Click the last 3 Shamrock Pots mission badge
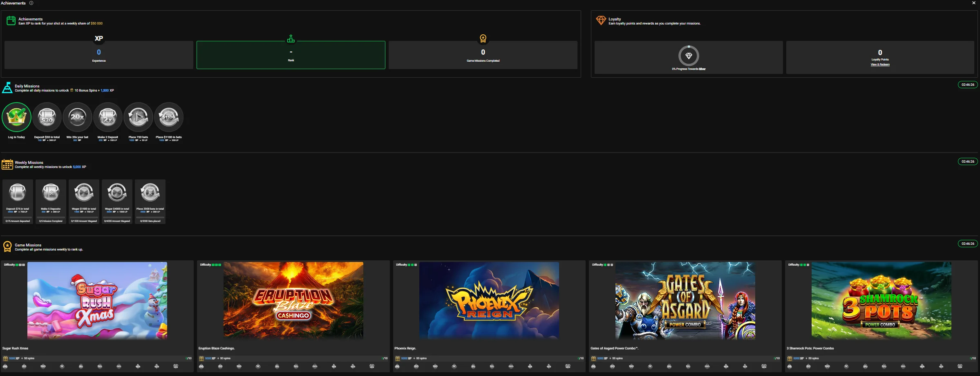Viewport: 980px width, 376px height. (960, 366)
